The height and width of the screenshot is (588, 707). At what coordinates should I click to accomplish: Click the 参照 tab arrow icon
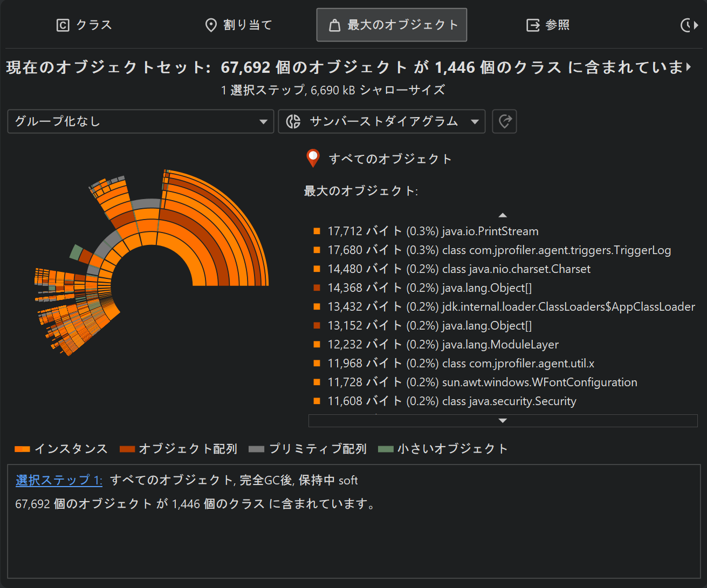(x=533, y=25)
